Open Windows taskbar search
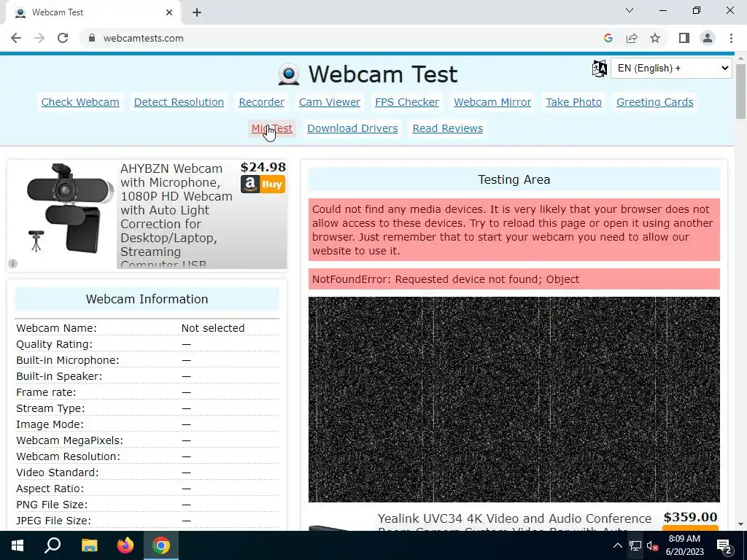The width and height of the screenshot is (747, 560). click(x=53, y=545)
